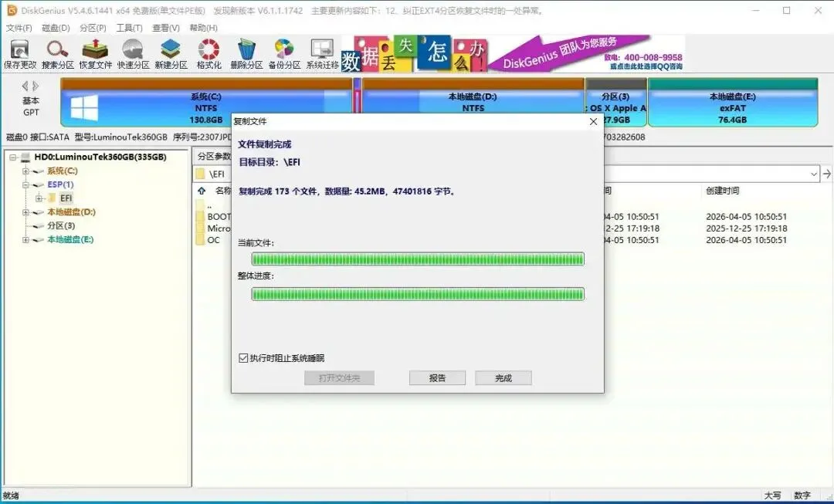This screenshot has height=504, width=834.
Task: Click the 大写 status bar indicator
Action: pos(772,495)
